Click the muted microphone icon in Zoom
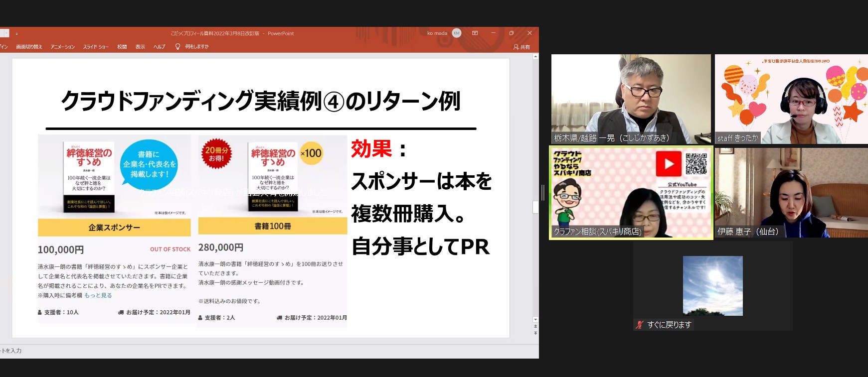This screenshot has width=868, height=377. point(640,325)
